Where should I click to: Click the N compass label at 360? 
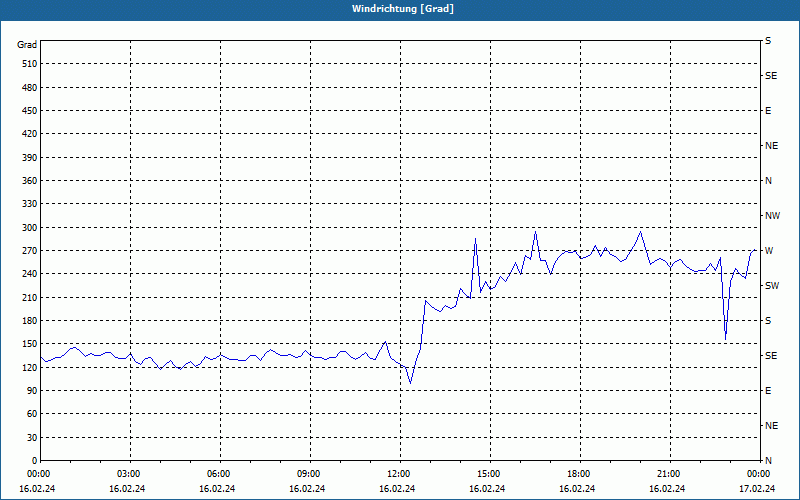pyautogui.click(x=768, y=181)
